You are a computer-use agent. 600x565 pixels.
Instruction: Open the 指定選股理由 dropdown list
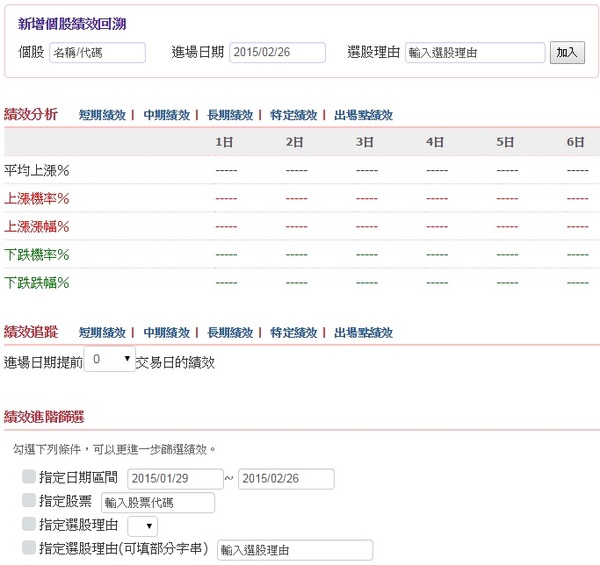[x=141, y=526]
